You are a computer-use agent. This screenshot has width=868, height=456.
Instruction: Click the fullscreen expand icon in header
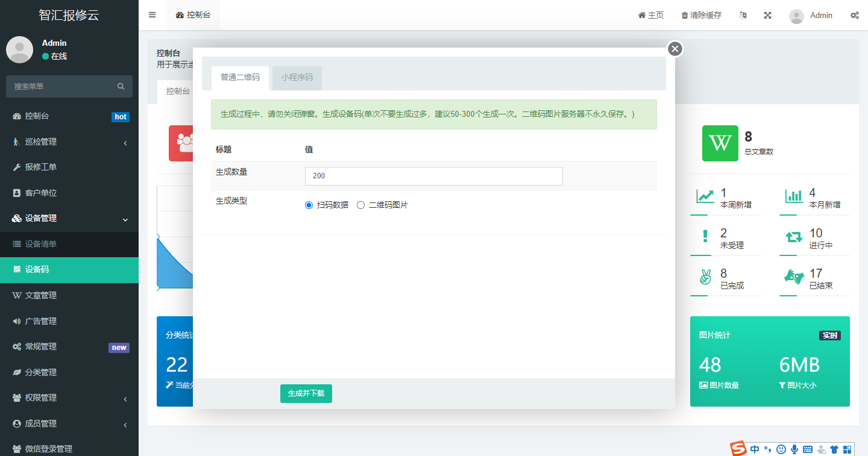(x=768, y=15)
